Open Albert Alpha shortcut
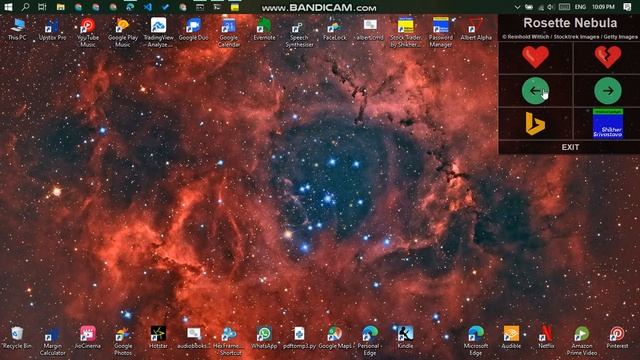The height and width of the screenshot is (360, 640). [476, 29]
